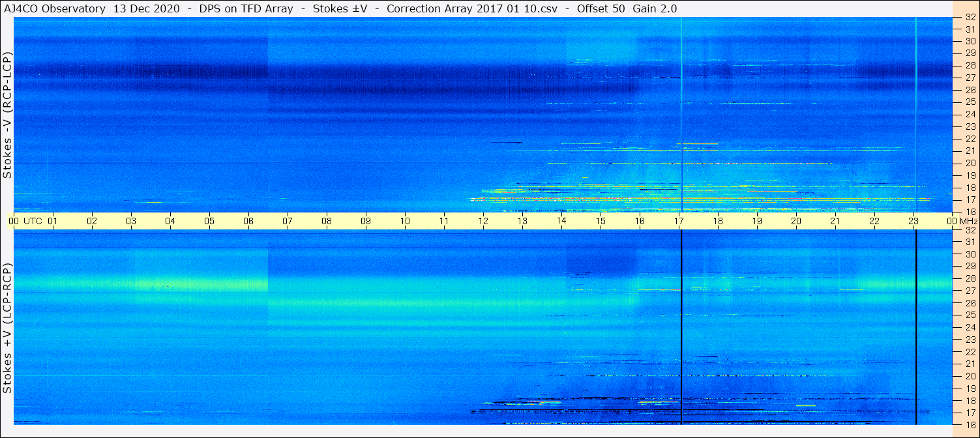The height and width of the screenshot is (438, 980).
Task: Click the '31' MHz label of lower panel
Action: pyautogui.click(x=970, y=242)
